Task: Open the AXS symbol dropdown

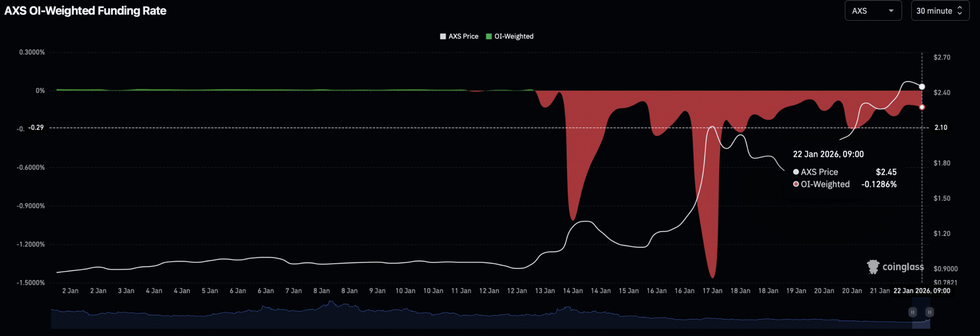Action: [873, 11]
